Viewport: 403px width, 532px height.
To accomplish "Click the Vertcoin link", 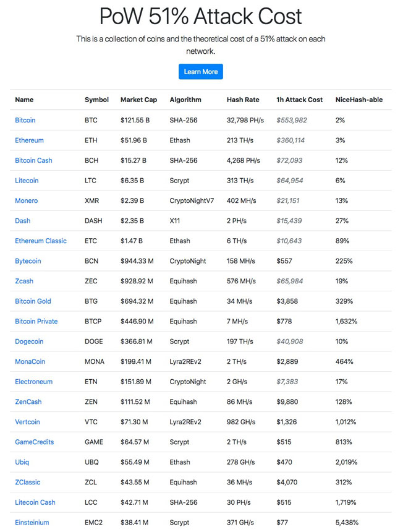I will click(27, 422).
